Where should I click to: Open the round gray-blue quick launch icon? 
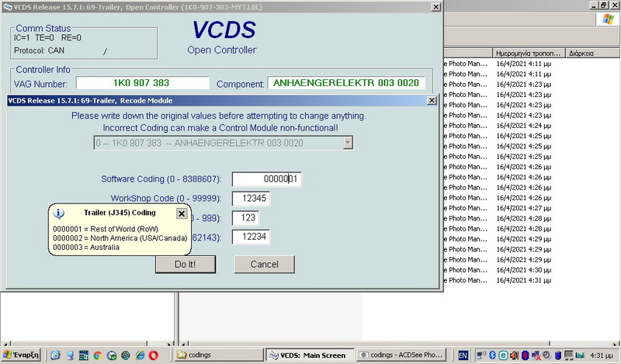coord(112,355)
